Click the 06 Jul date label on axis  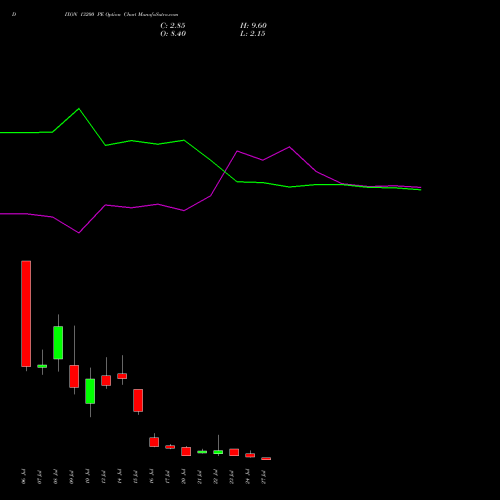coord(23,477)
